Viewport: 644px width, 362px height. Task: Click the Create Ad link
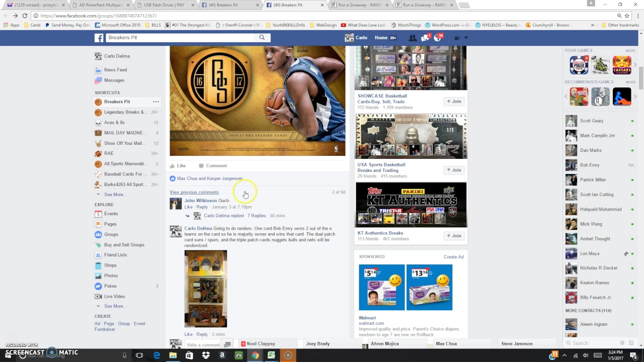coord(453,257)
